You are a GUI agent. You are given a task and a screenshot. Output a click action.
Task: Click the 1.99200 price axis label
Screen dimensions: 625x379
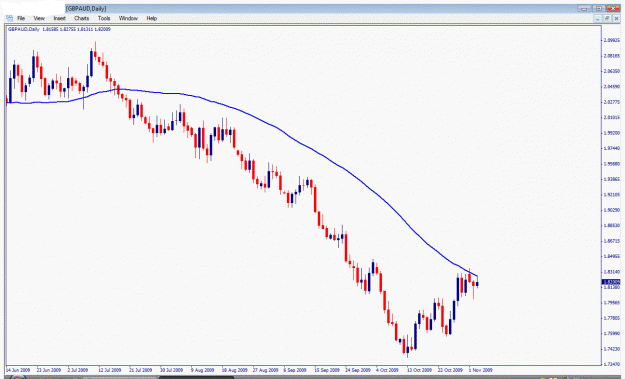coord(612,133)
